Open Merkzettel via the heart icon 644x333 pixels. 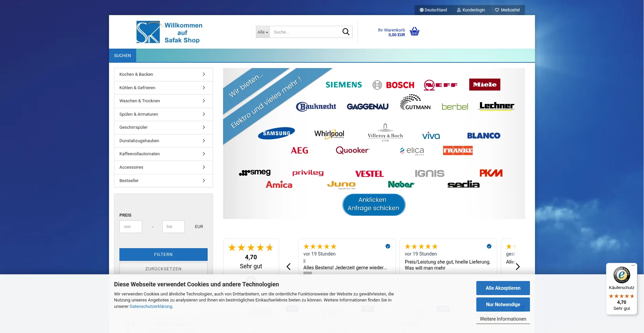(x=497, y=10)
